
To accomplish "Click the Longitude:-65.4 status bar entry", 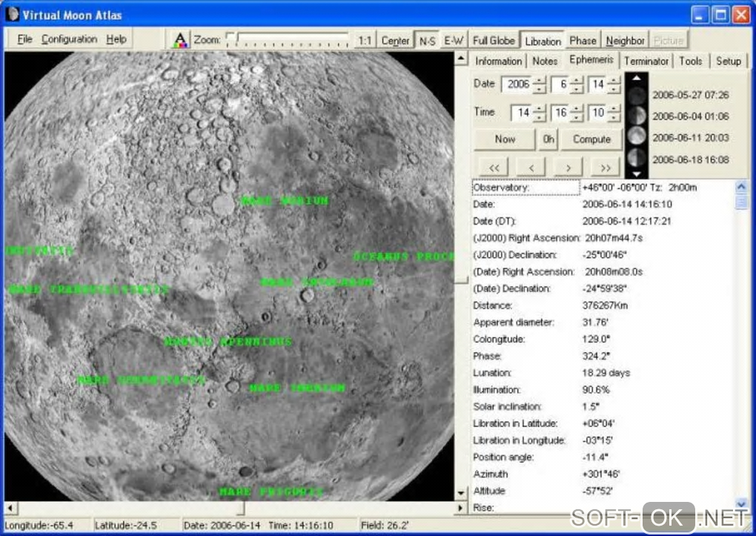I will click(x=39, y=526).
